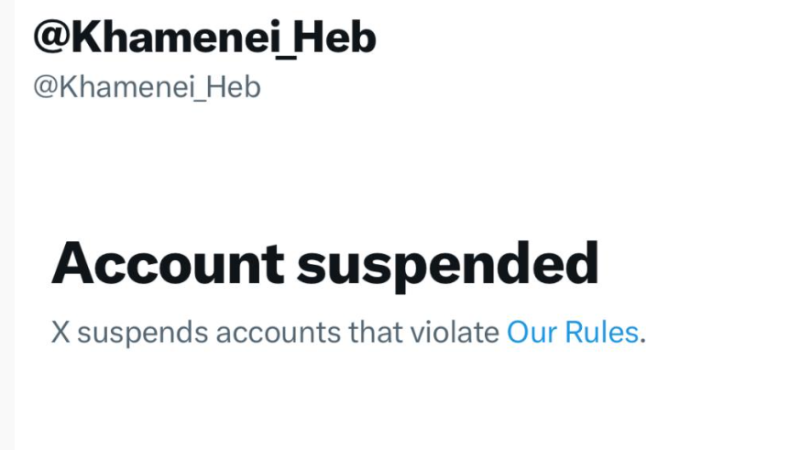Click the "@" symbol in the gray handle
This screenshot has height=450, width=800.
[46, 87]
